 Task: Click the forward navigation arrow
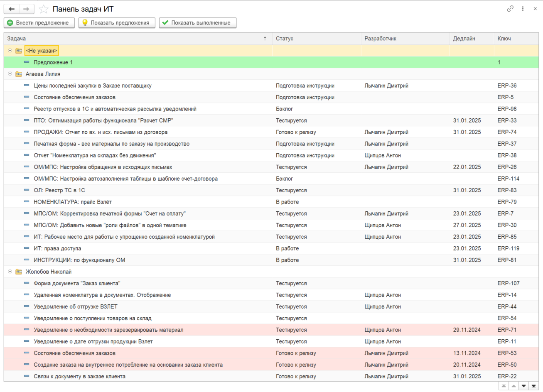tap(27, 9)
